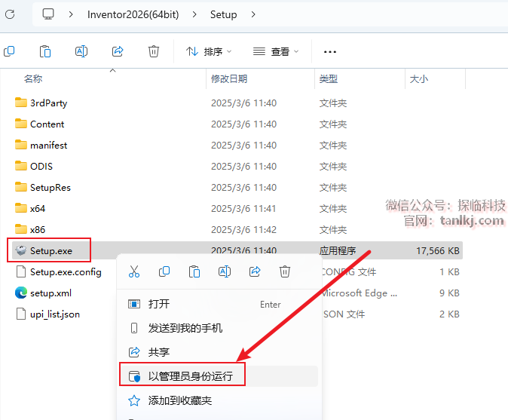Open the Inventor2026(64bit) breadcrumb segment
The height and width of the screenshot is (420, 508).
133,14
